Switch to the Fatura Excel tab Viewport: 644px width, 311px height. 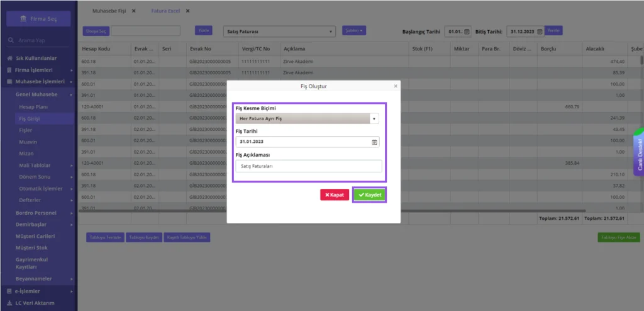pyautogui.click(x=165, y=11)
